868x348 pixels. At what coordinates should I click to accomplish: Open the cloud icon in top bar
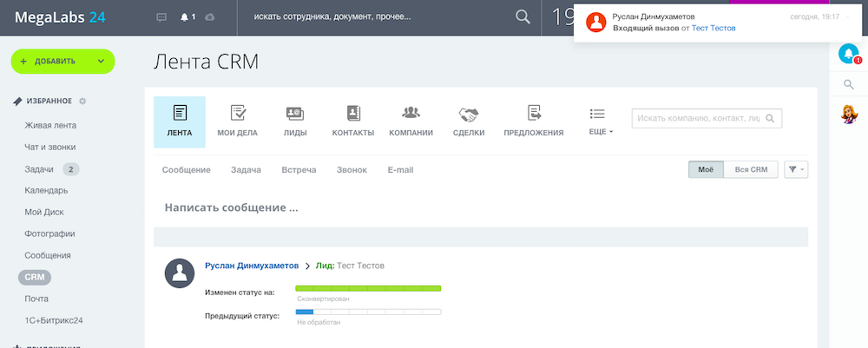click(210, 17)
